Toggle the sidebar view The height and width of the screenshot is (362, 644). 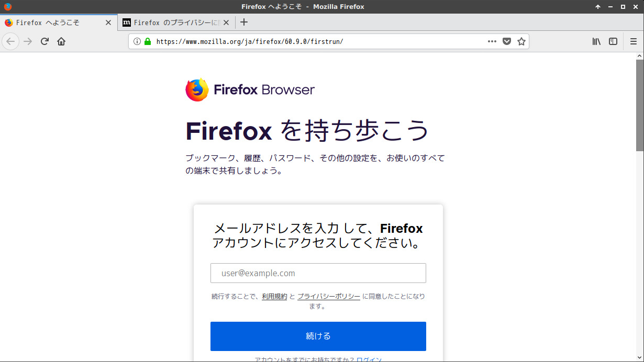613,41
